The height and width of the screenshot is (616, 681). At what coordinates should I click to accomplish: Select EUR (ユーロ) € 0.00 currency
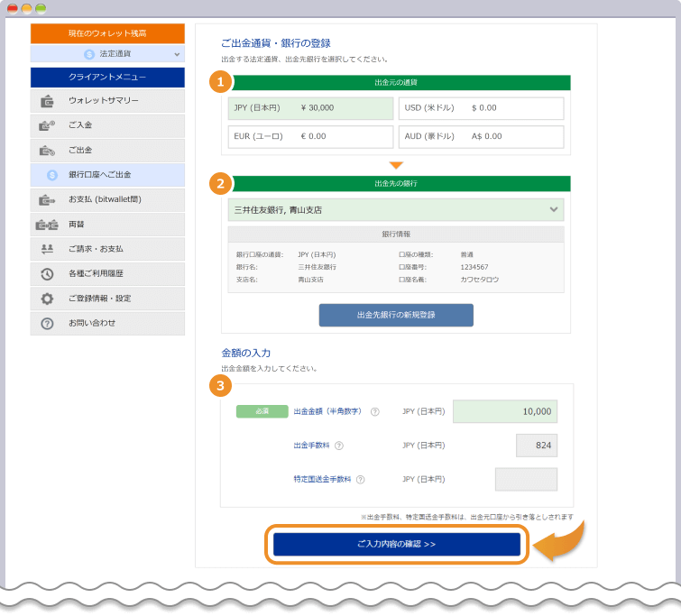310,137
